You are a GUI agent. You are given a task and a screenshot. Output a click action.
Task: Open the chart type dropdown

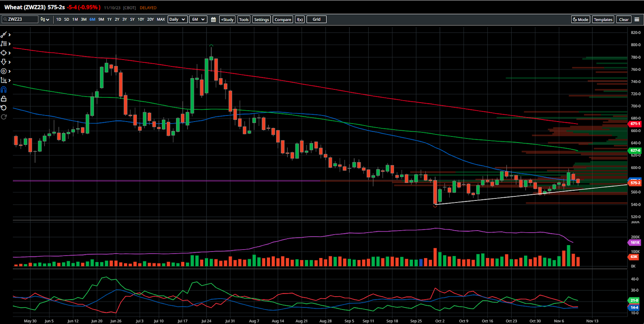coord(45,19)
